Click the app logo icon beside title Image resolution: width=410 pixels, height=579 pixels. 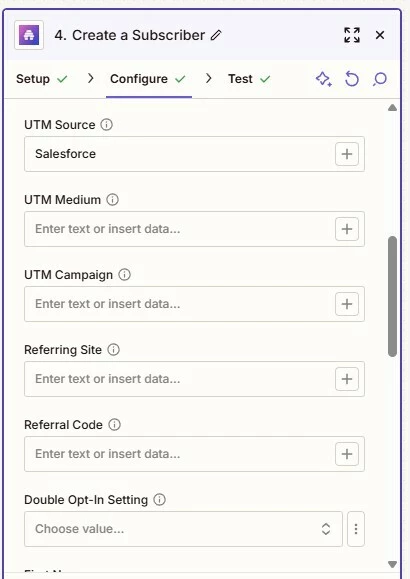pyautogui.click(x=29, y=35)
